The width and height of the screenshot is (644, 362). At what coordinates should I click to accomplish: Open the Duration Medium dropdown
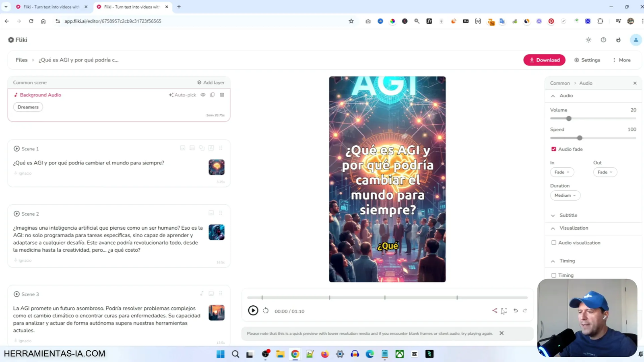565,195
